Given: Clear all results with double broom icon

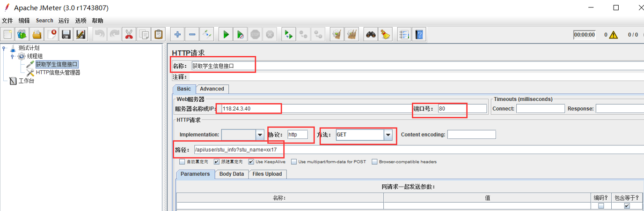Looking at the screenshot, I should coord(351,34).
